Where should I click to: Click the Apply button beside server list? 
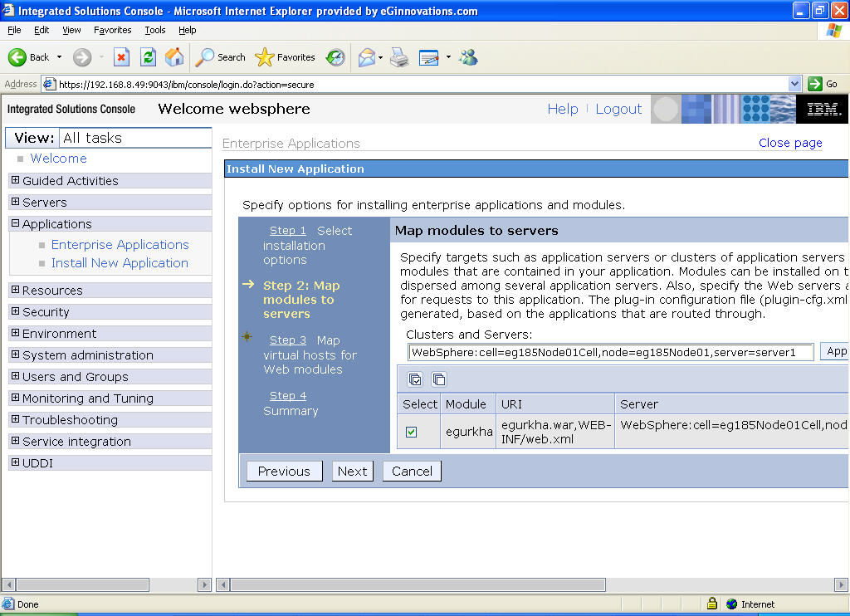[x=835, y=351]
